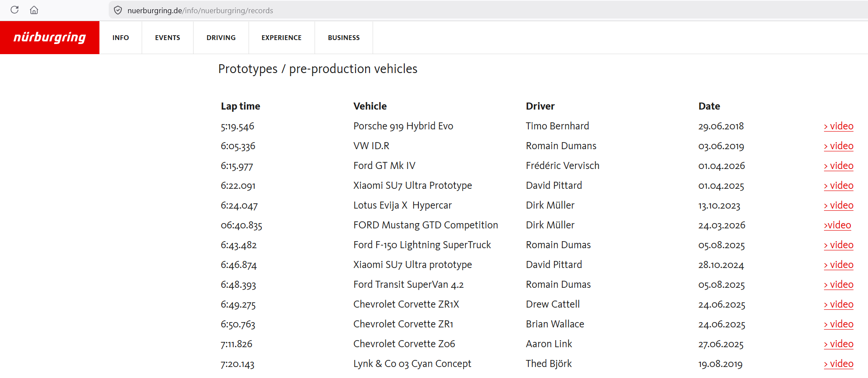Viewport: 868px width, 378px height.
Task: Open video link for VW ID.R lap
Action: point(839,146)
